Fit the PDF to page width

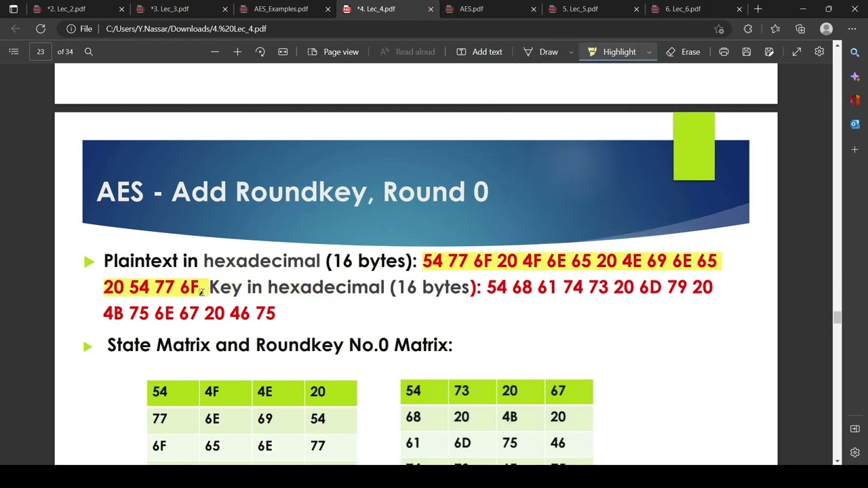[283, 52]
